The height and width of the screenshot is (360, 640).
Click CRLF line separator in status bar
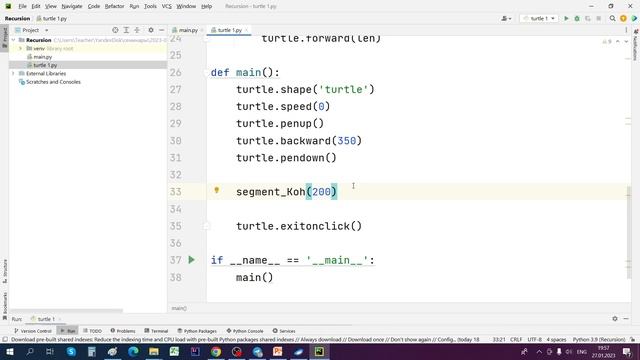(516, 340)
